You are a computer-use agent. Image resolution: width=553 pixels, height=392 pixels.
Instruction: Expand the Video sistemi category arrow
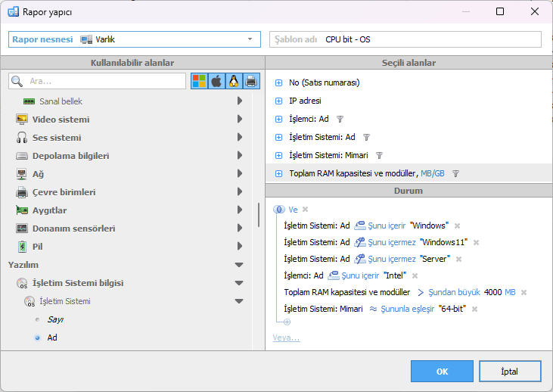pyautogui.click(x=239, y=120)
